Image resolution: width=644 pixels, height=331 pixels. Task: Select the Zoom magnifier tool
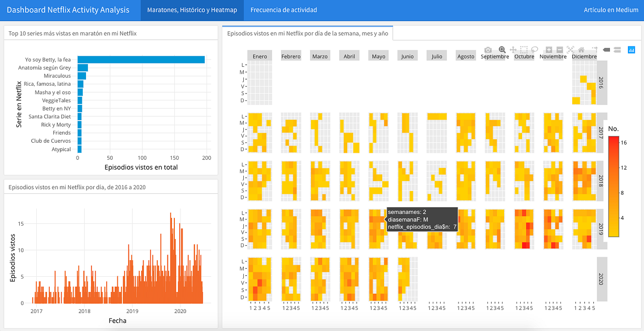click(x=502, y=49)
